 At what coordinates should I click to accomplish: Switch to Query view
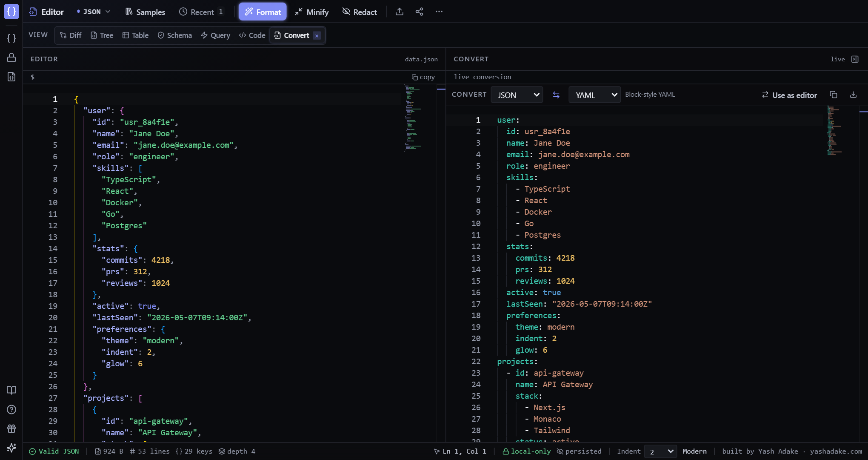[x=215, y=35]
